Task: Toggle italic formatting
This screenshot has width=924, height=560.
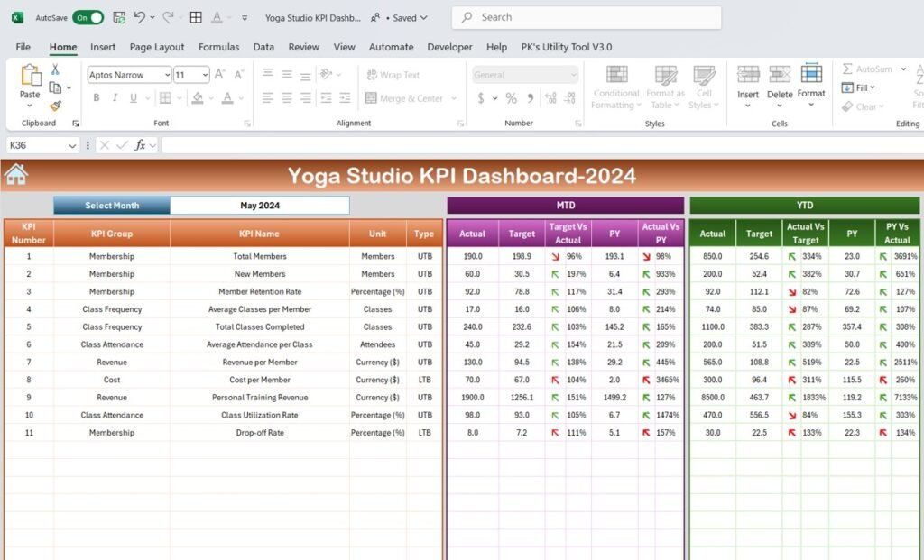Action: pyautogui.click(x=115, y=96)
